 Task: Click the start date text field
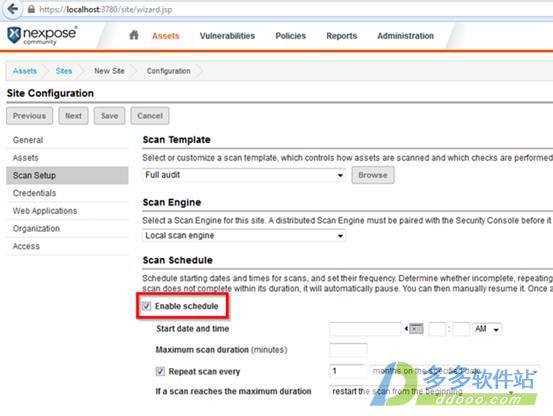click(x=365, y=329)
